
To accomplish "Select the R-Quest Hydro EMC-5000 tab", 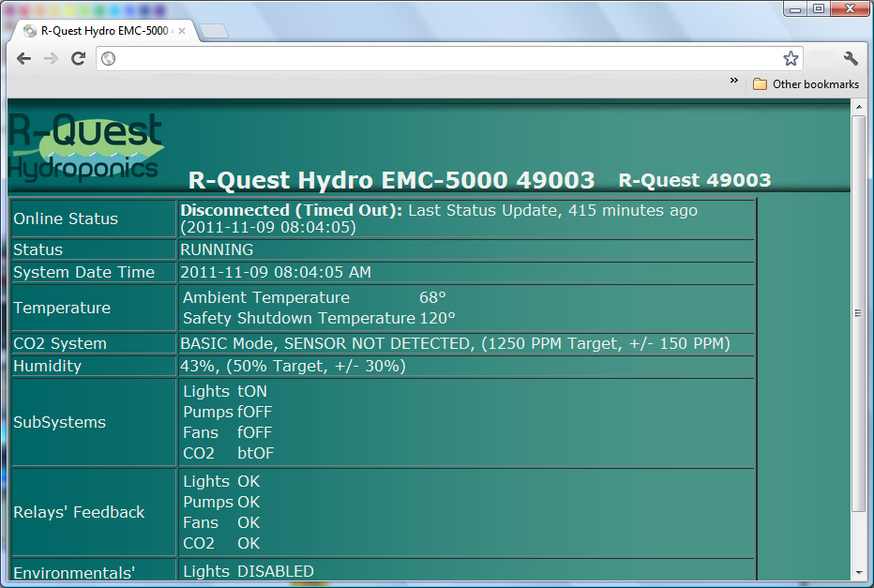I will [x=104, y=31].
